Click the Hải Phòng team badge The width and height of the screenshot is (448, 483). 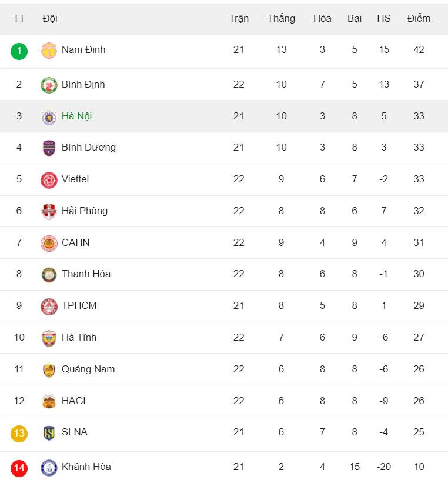tap(49, 211)
